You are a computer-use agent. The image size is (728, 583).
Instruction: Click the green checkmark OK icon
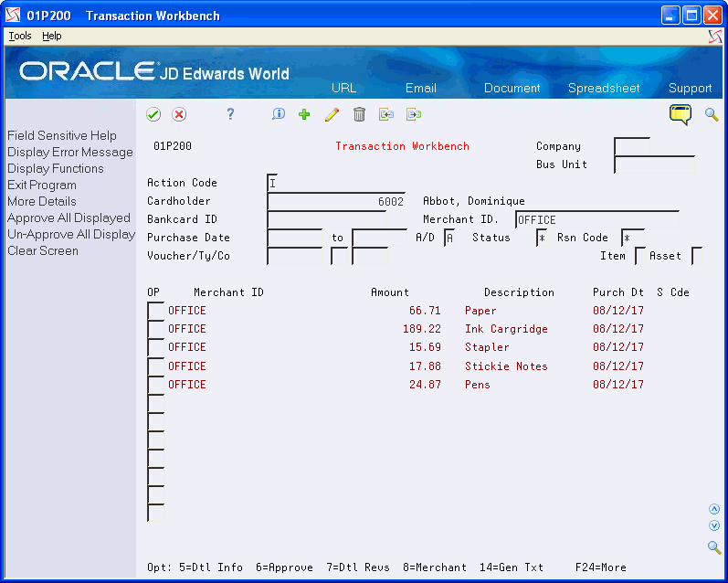153,114
